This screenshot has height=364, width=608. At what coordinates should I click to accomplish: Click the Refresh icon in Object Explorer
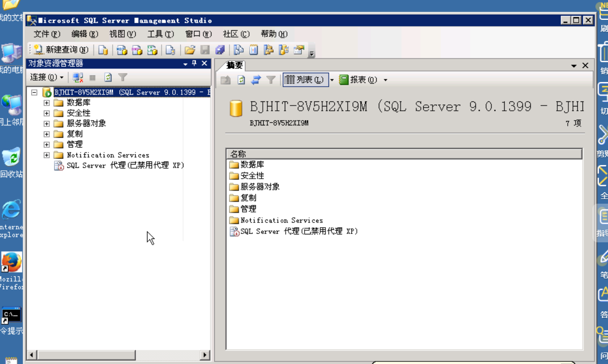coord(108,77)
